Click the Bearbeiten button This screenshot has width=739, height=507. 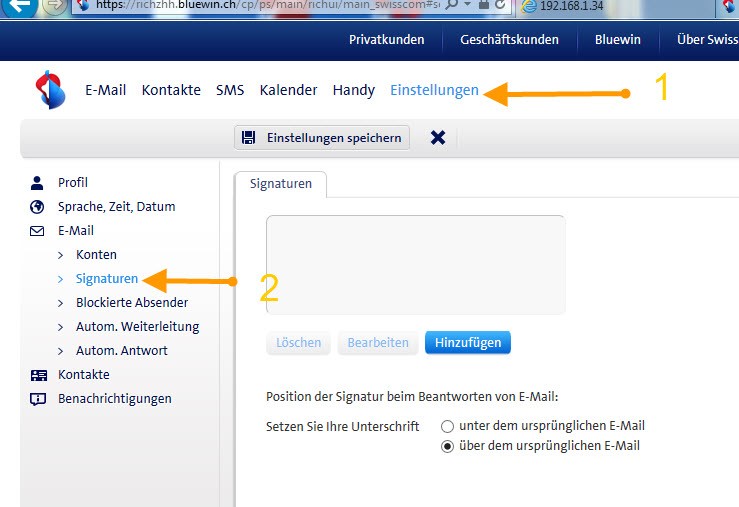tap(378, 343)
